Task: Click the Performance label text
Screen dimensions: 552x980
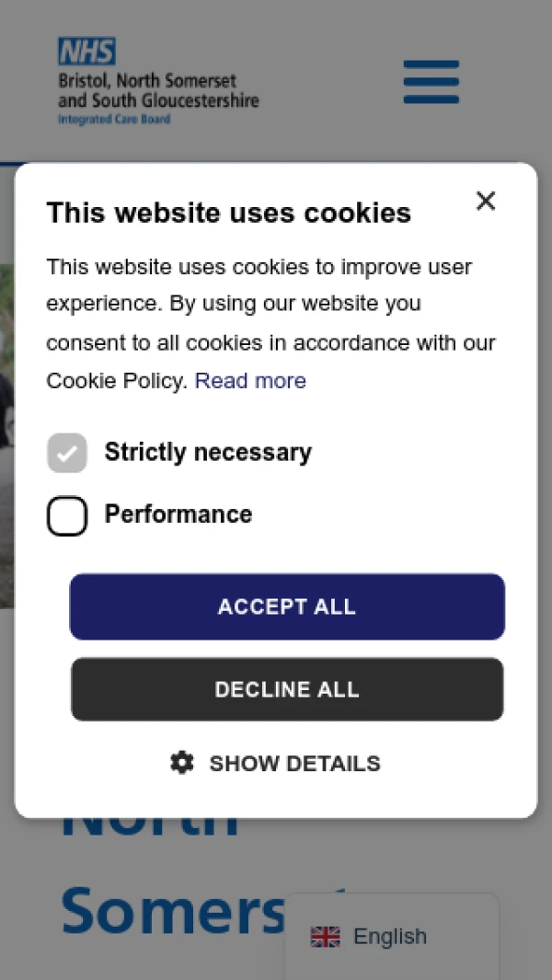Action: click(178, 514)
